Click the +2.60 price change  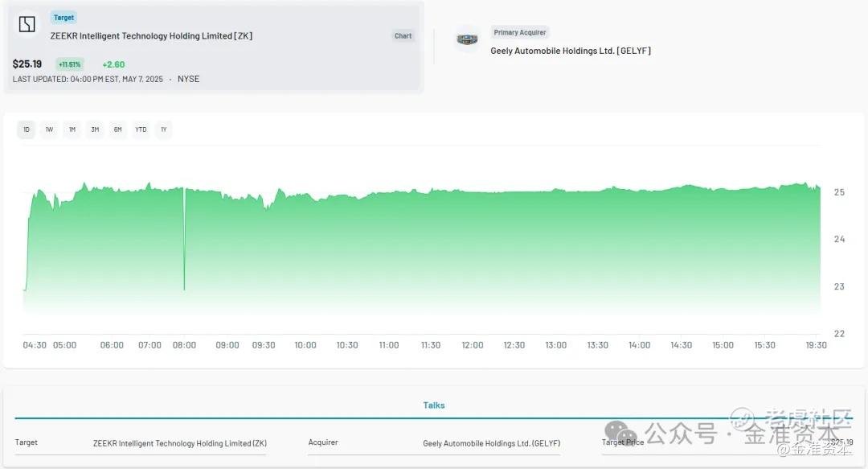pyautogui.click(x=113, y=64)
